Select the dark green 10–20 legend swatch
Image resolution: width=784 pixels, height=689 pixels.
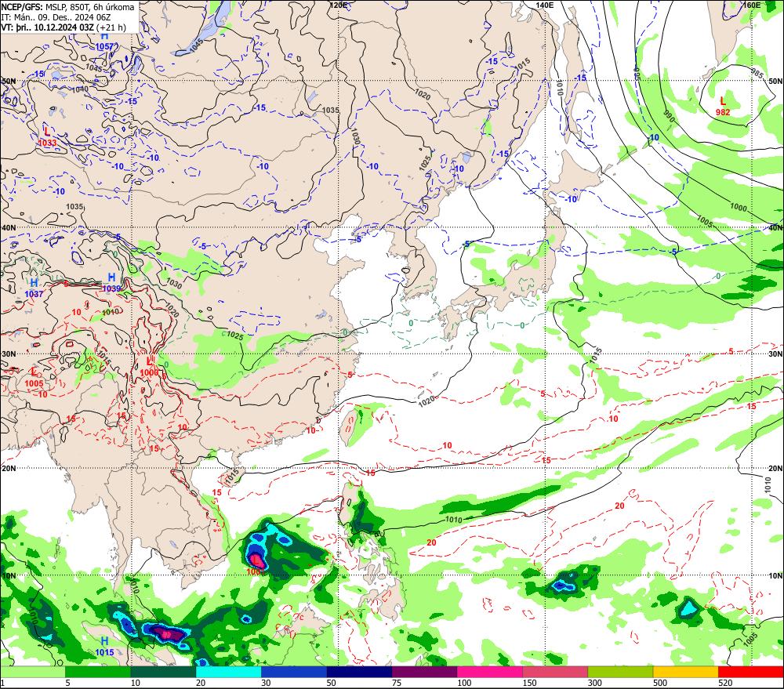[164, 672]
